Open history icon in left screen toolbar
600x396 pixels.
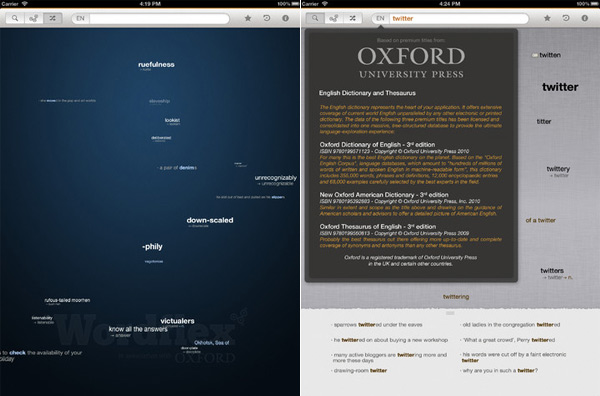[x=267, y=18]
